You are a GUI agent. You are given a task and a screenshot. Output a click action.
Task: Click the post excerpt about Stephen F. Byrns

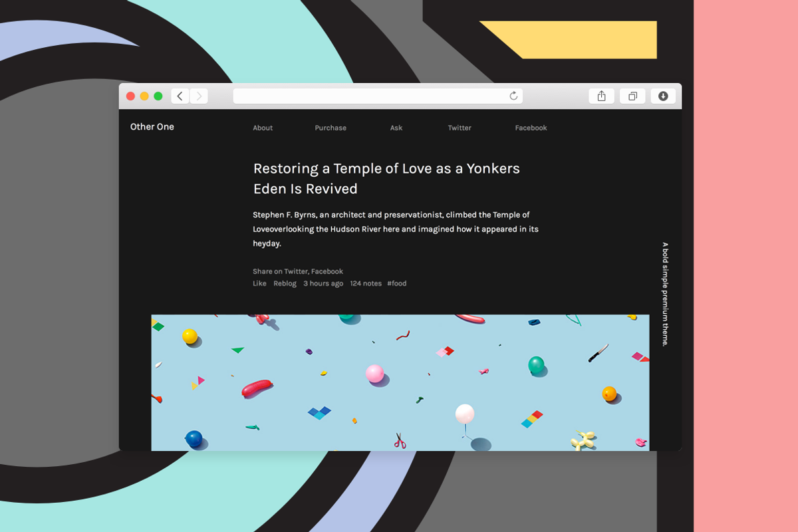point(396,229)
